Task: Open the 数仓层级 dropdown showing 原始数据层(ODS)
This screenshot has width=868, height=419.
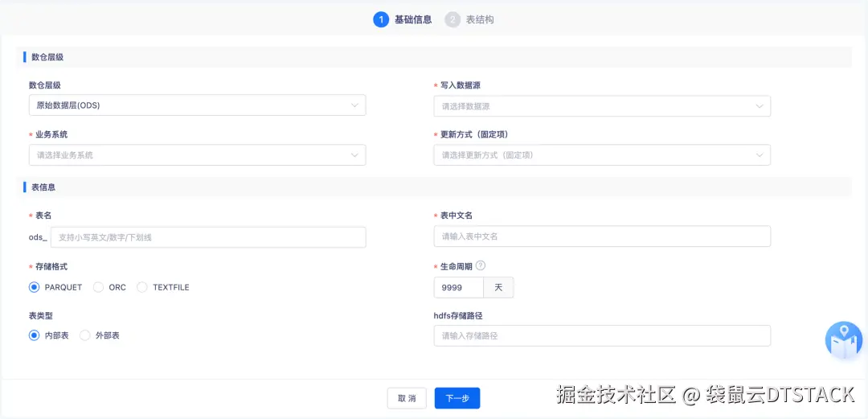Action: click(197, 105)
